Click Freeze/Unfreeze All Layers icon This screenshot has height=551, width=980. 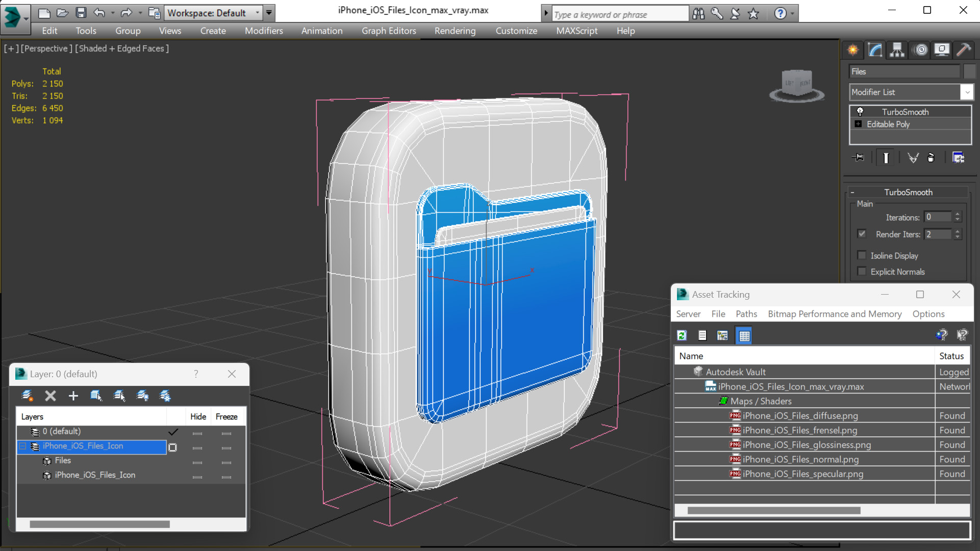pos(165,396)
